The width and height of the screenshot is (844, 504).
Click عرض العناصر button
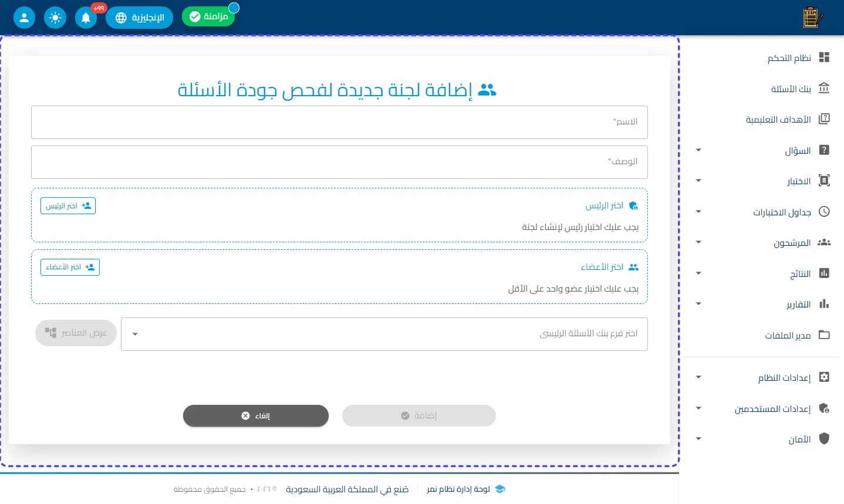coord(76,333)
